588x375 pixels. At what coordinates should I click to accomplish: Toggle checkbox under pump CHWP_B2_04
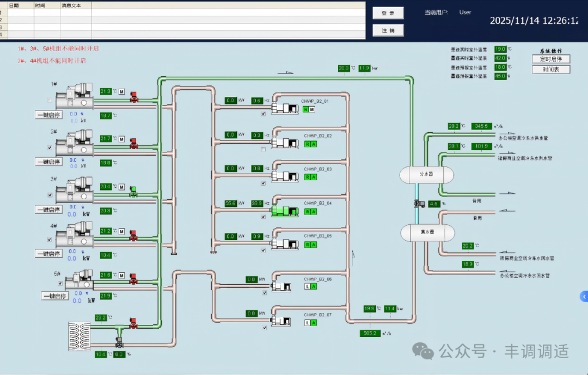(264, 217)
